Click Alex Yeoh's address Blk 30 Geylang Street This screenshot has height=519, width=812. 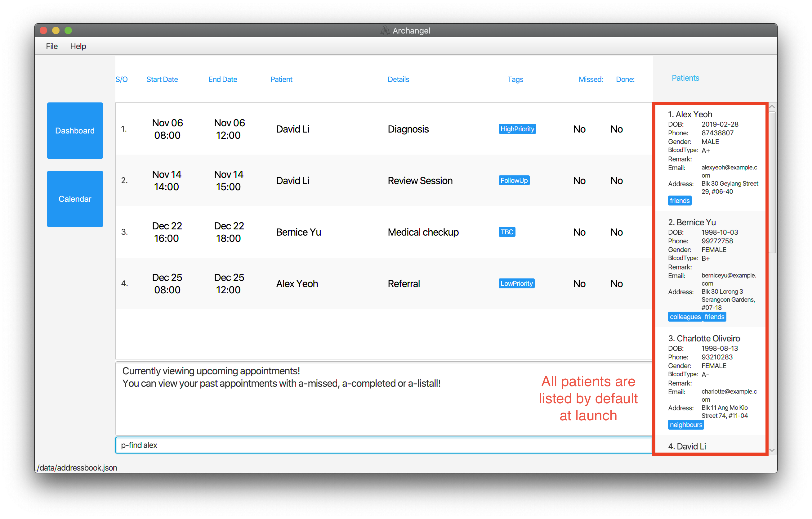tap(729, 187)
